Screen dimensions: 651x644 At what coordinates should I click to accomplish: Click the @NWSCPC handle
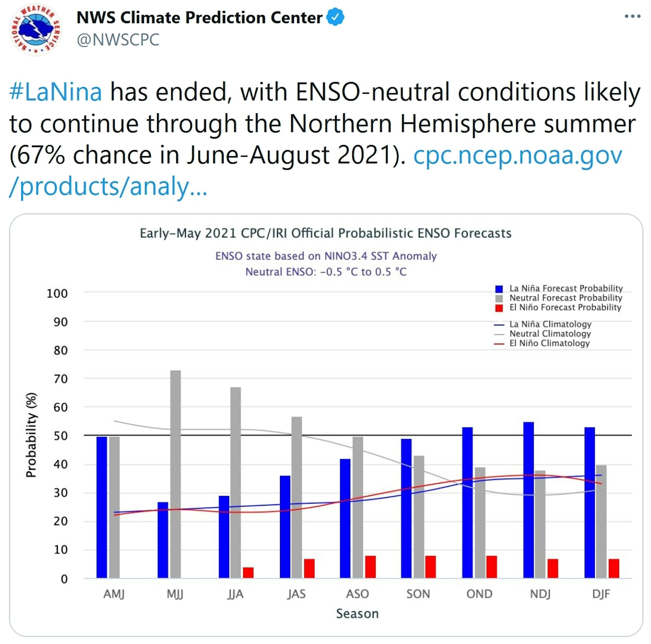pyautogui.click(x=118, y=40)
